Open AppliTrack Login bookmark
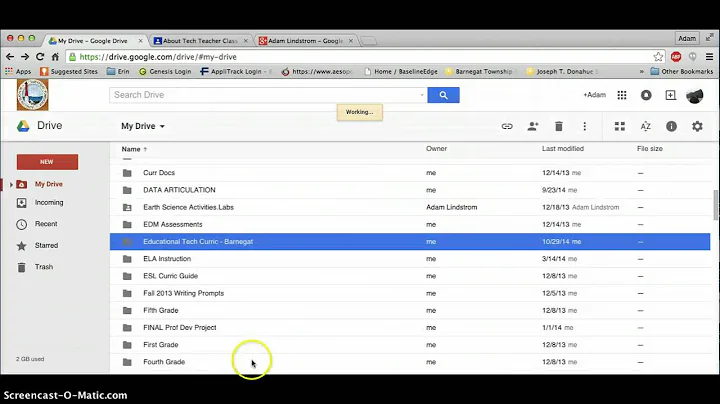The width and height of the screenshot is (720, 404). click(x=236, y=72)
